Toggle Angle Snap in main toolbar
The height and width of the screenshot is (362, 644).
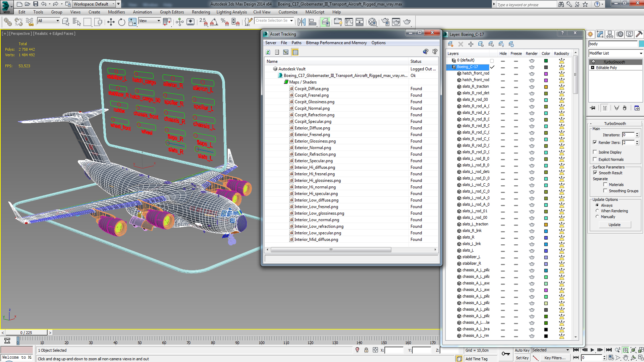point(214,22)
